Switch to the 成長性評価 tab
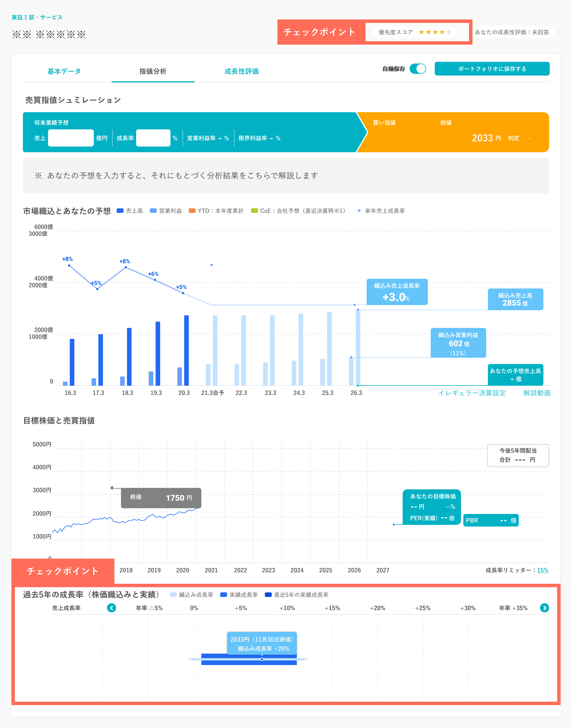Viewport: 572px width, 728px height. click(241, 71)
